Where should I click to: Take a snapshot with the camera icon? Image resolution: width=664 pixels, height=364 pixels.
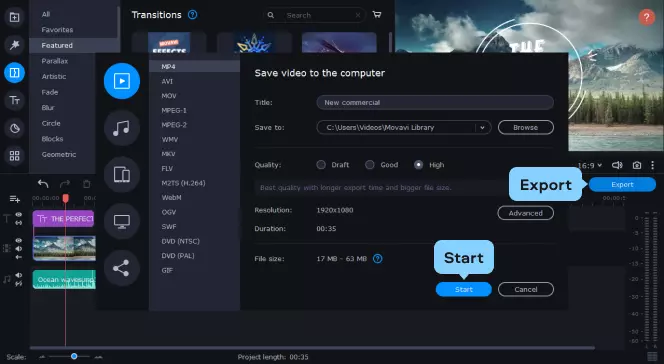pos(636,165)
